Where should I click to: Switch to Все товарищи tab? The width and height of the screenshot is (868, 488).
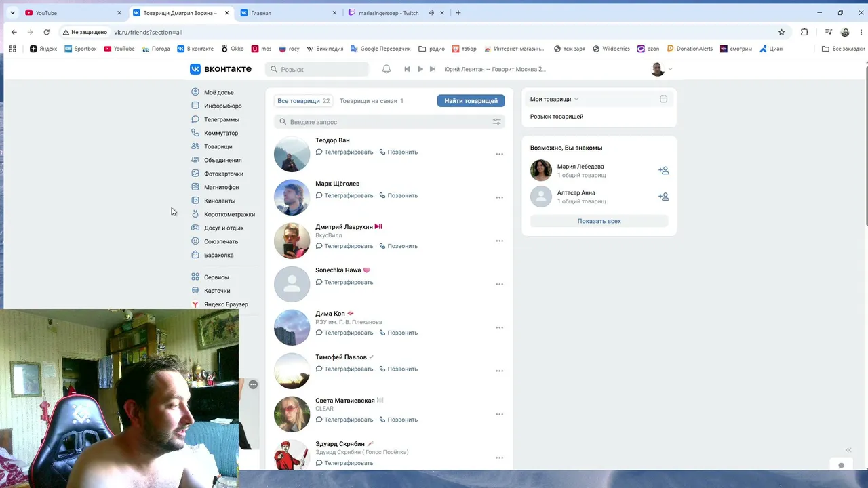click(303, 101)
